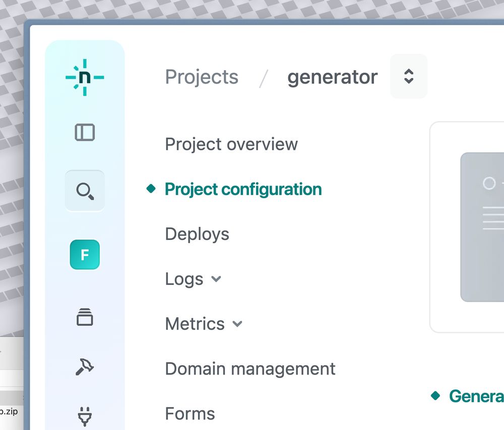504x430 pixels.
Task: Click the .zip file behind the window
Action: click(x=9, y=411)
